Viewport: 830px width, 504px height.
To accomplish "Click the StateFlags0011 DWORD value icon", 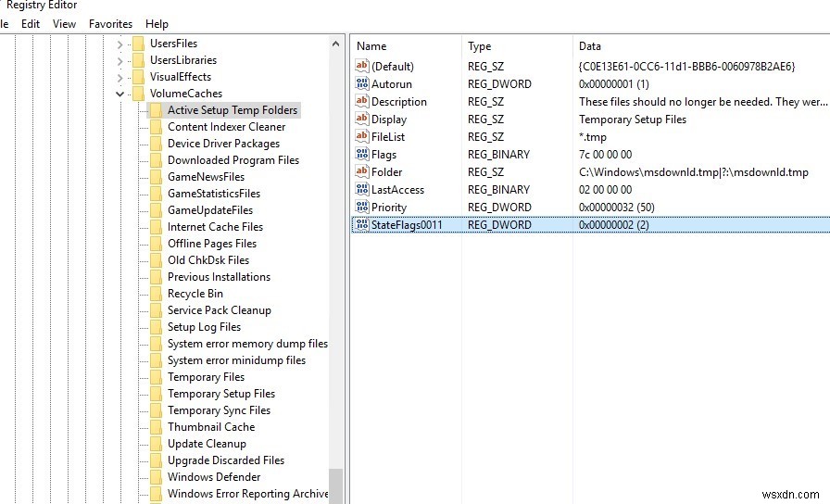I will coord(362,224).
